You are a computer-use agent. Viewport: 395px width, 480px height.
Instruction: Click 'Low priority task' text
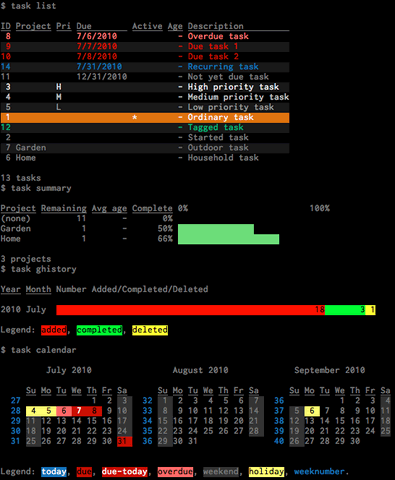231,107
